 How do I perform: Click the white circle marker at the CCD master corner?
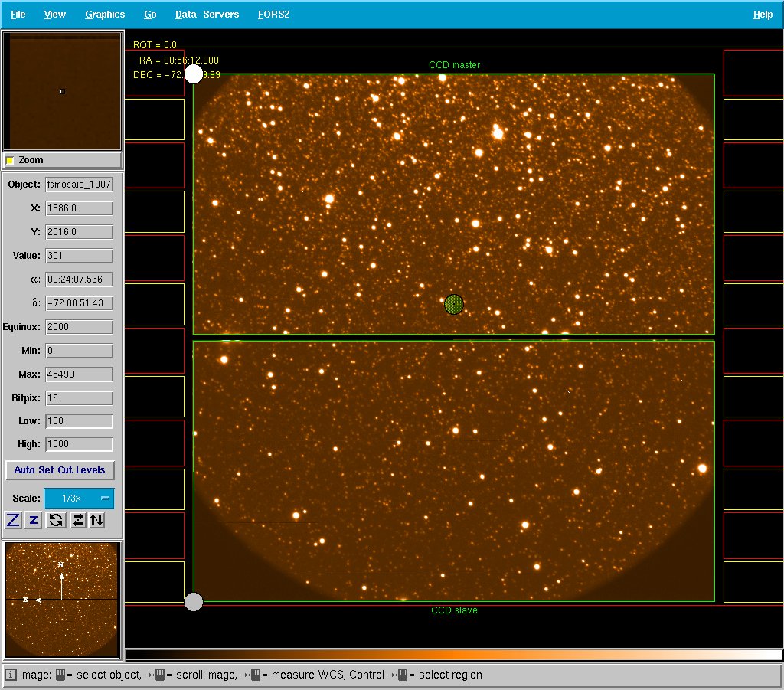coord(194,74)
